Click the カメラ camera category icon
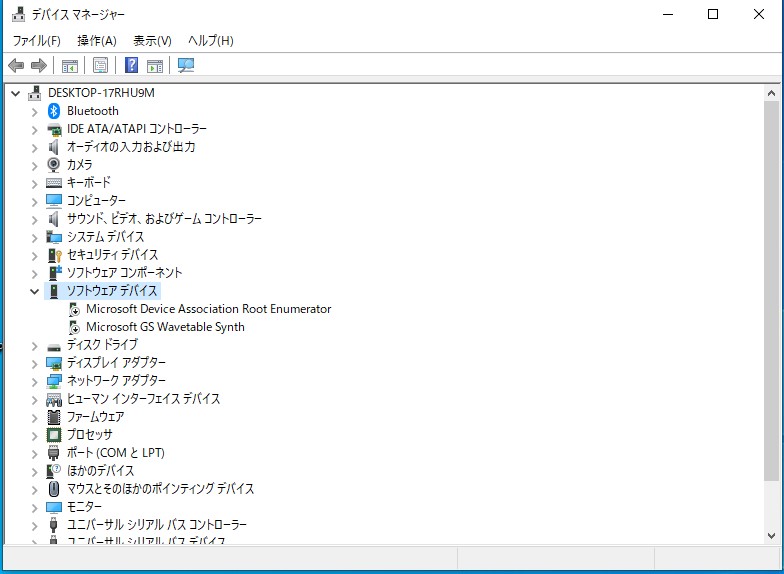This screenshot has height=574, width=784. (54, 165)
